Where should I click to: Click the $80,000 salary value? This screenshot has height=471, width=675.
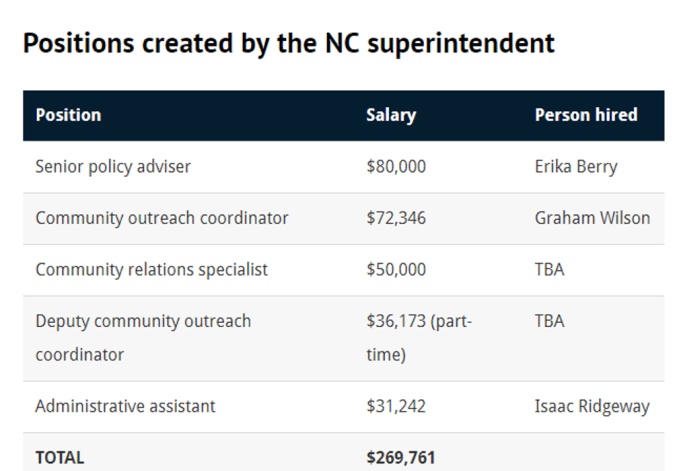pos(396,167)
